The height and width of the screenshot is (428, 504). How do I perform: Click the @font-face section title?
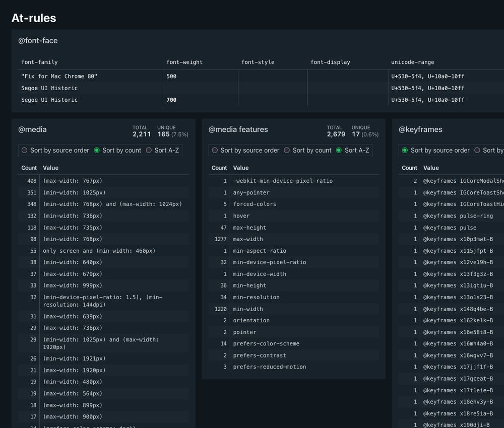click(x=38, y=41)
